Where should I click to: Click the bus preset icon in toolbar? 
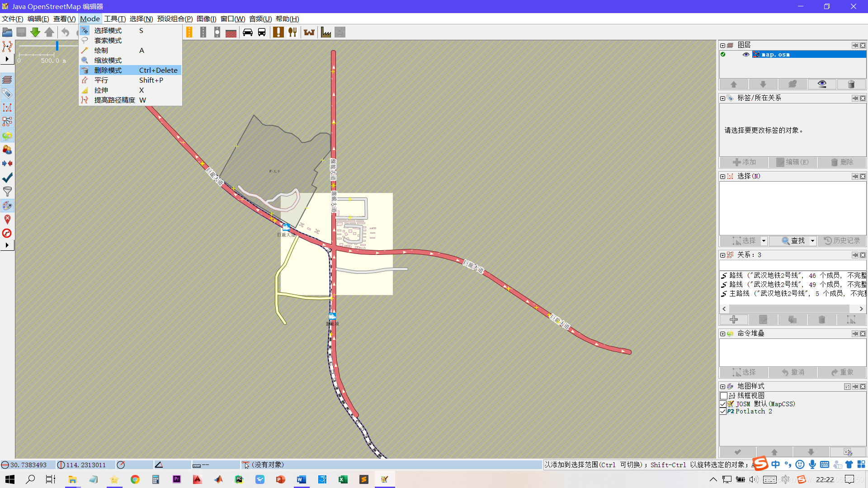pos(262,32)
